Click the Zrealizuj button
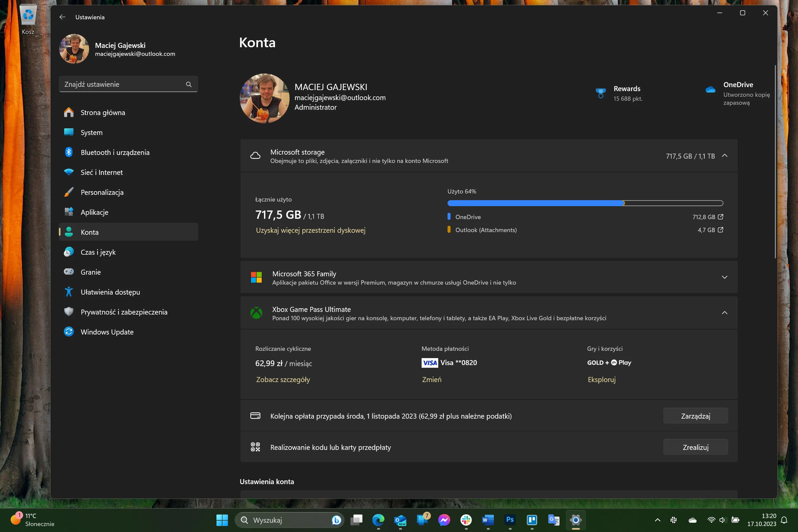This screenshot has height=532, width=798. 696,447
